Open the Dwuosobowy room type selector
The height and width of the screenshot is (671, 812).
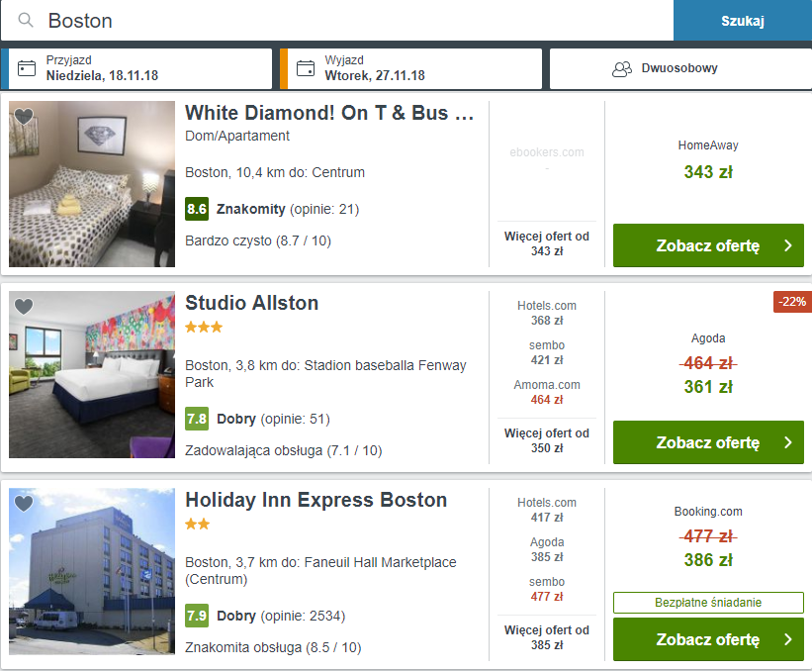click(x=678, y=69)
